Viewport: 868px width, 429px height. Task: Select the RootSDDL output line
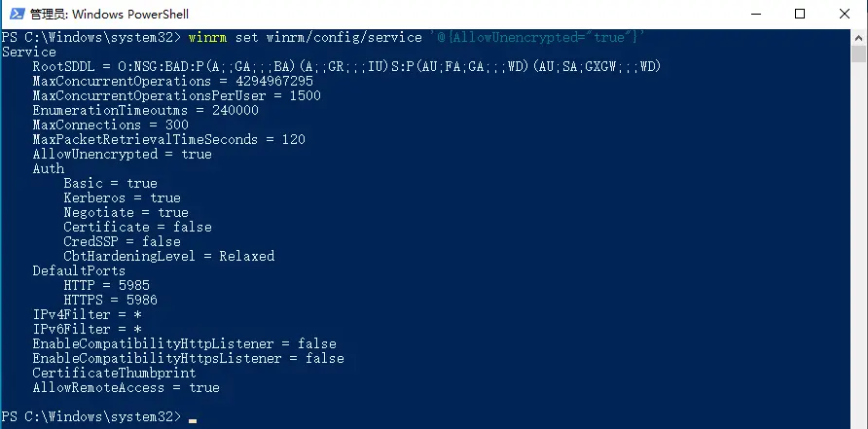[346, 66]
